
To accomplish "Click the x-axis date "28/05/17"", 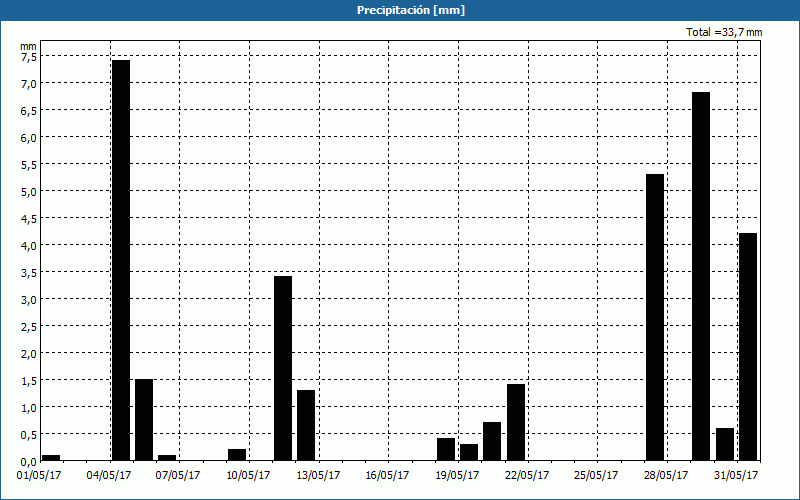I will point(666,476).
